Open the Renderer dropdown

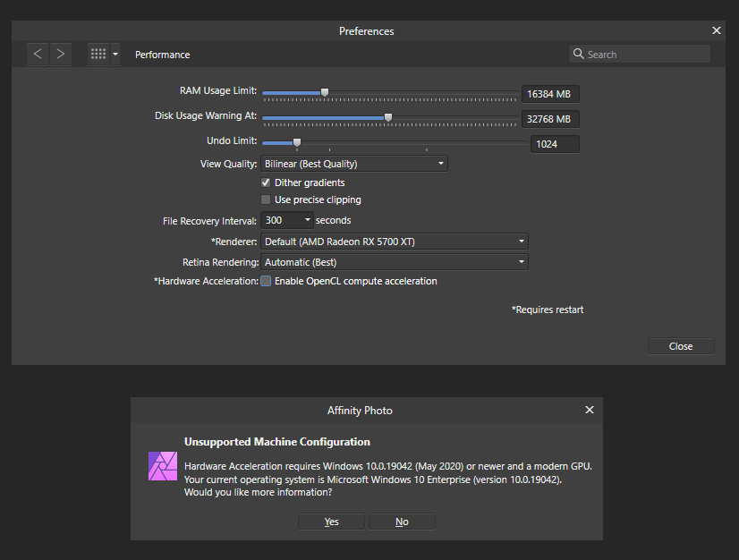[395, 242]
